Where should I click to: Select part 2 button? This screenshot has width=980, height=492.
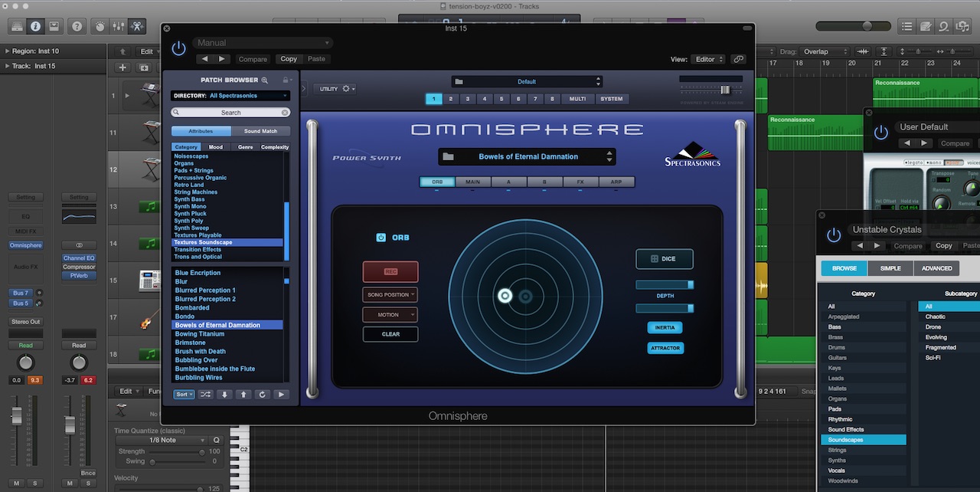(451, 99)
